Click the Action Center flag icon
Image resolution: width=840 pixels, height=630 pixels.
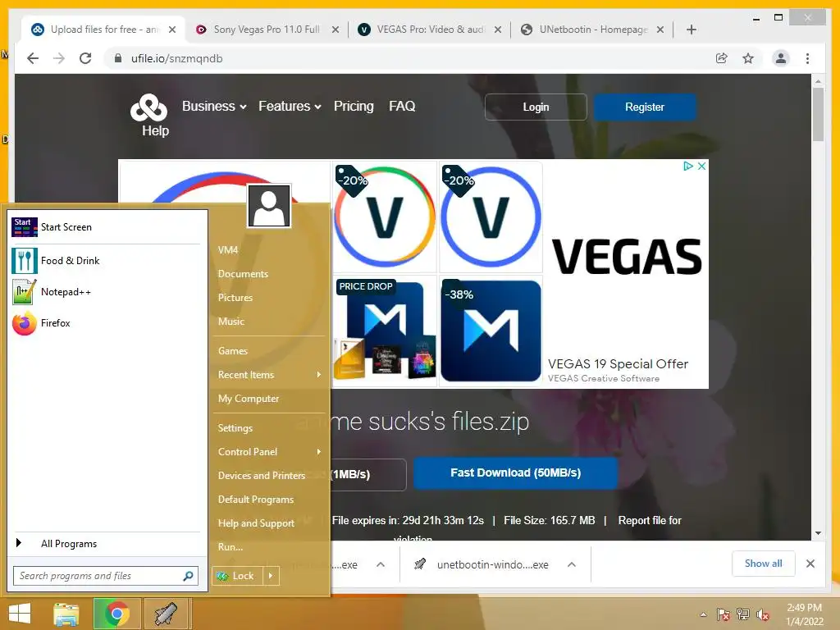tap(724, 614)
